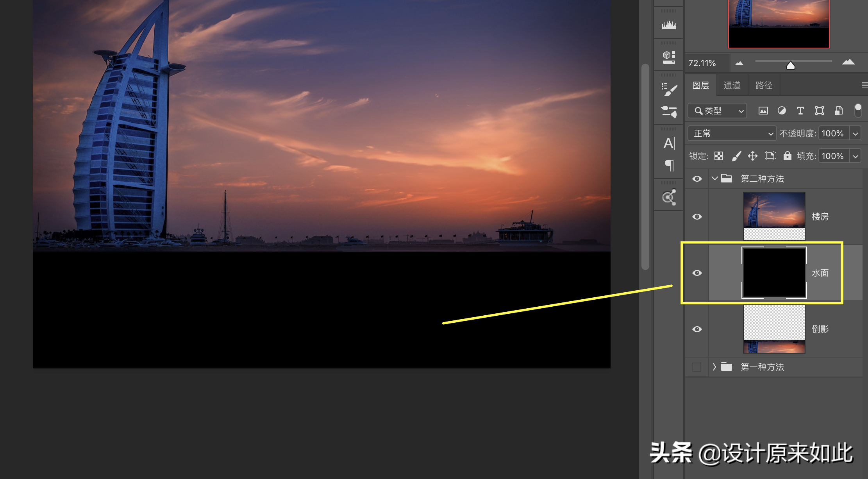The height and width of the screenshot is (479, 868).
Task: Open the Character panel icon
Action: click(669, 143)
